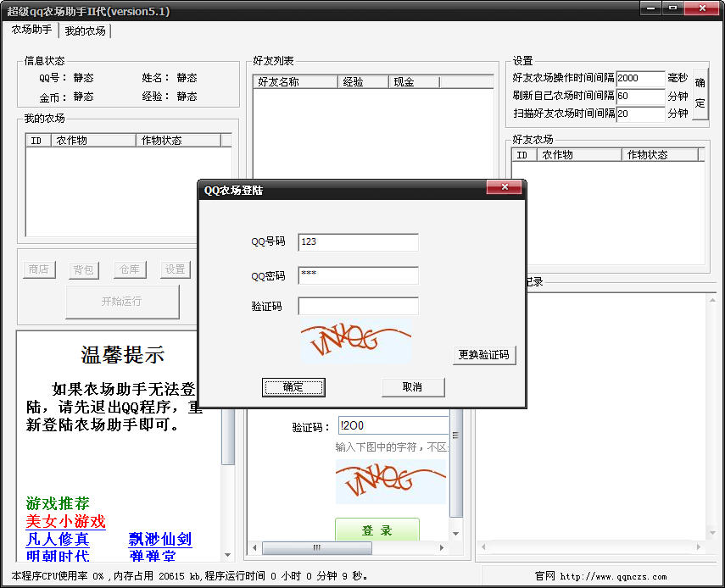Confirm login with 确定 button in dialog

click(293, 387)
